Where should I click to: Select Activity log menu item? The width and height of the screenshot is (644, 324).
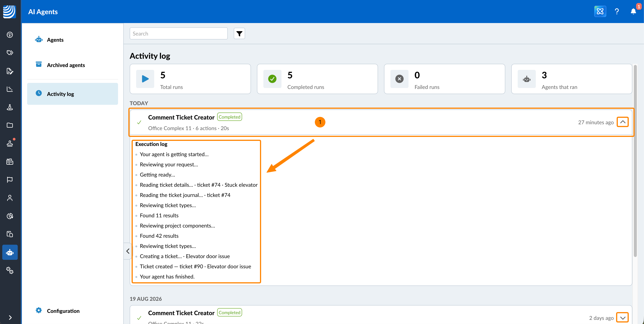pyautogui.click(x=73, y=94)
